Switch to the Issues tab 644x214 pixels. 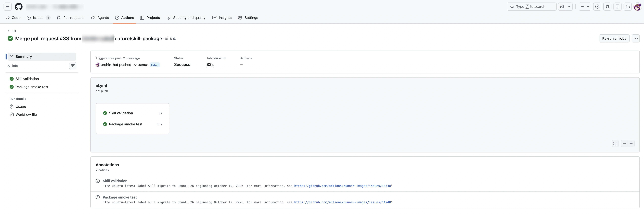[38, 18]
